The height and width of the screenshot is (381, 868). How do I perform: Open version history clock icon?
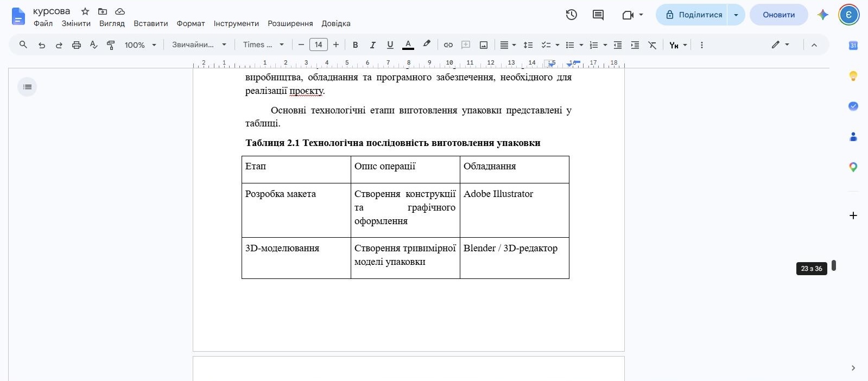click(571, 15)
